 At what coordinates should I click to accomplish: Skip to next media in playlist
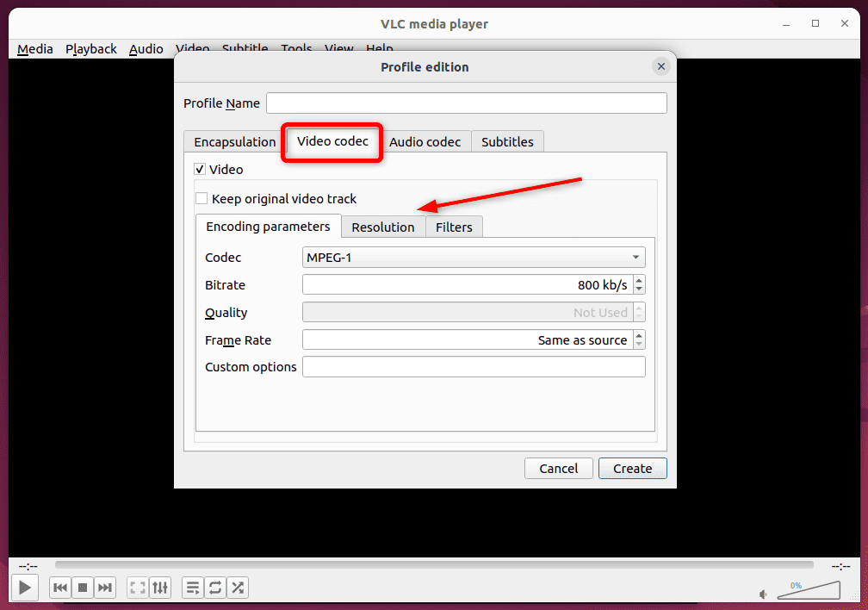(x=105, y=588)
